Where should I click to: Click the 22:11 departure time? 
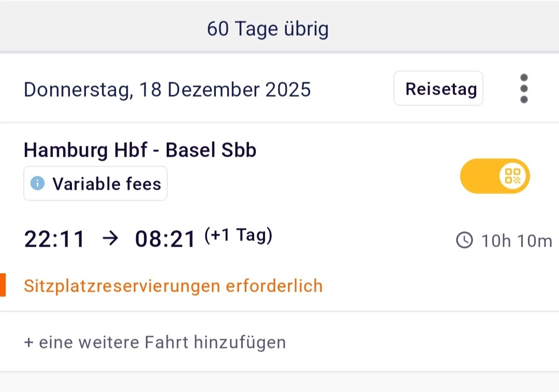(54, 239)
